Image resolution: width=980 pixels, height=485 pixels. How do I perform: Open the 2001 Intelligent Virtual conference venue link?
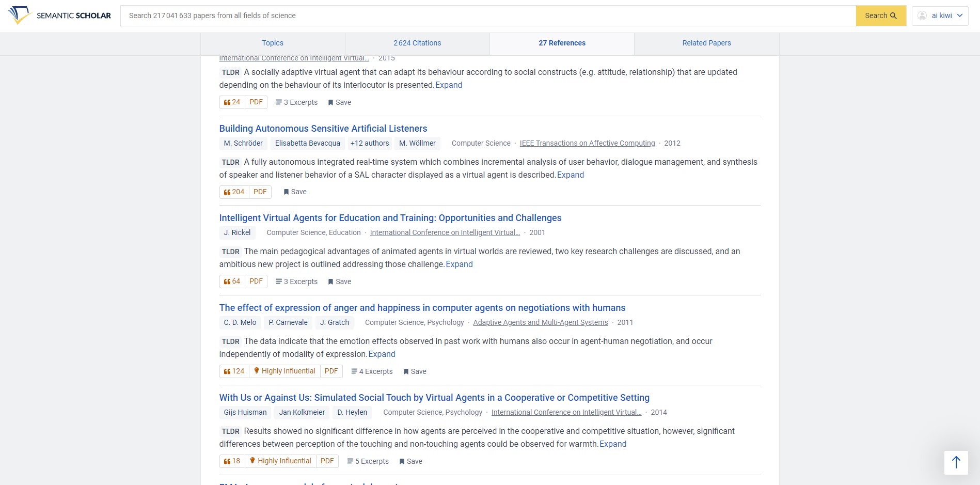[x=445, y=233]
